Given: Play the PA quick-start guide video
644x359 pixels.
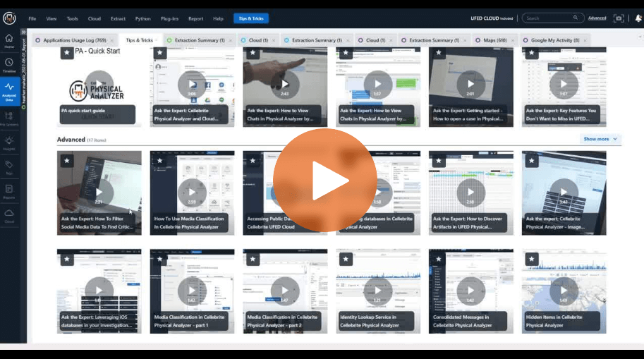Looking at the screenshot, I should 99,84.
